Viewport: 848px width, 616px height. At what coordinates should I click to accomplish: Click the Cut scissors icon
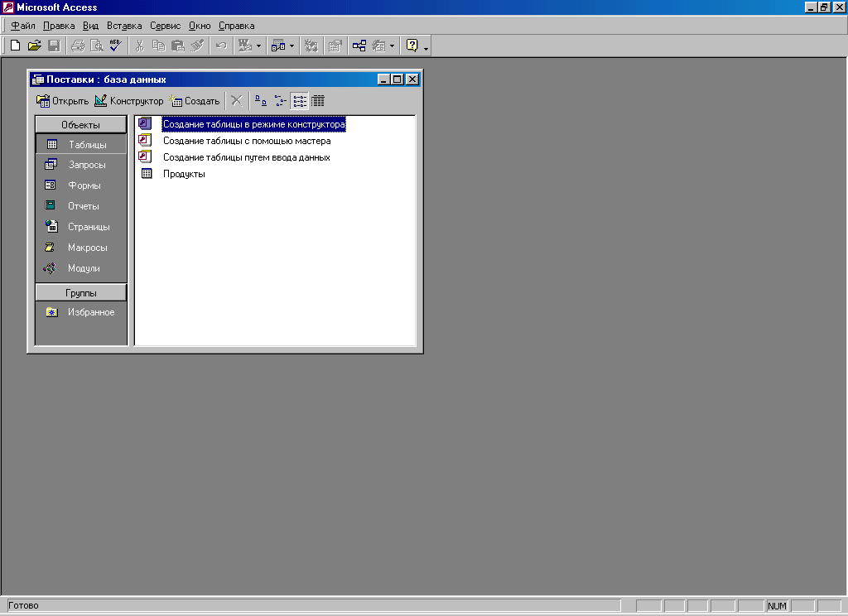(x=139, y=46)
